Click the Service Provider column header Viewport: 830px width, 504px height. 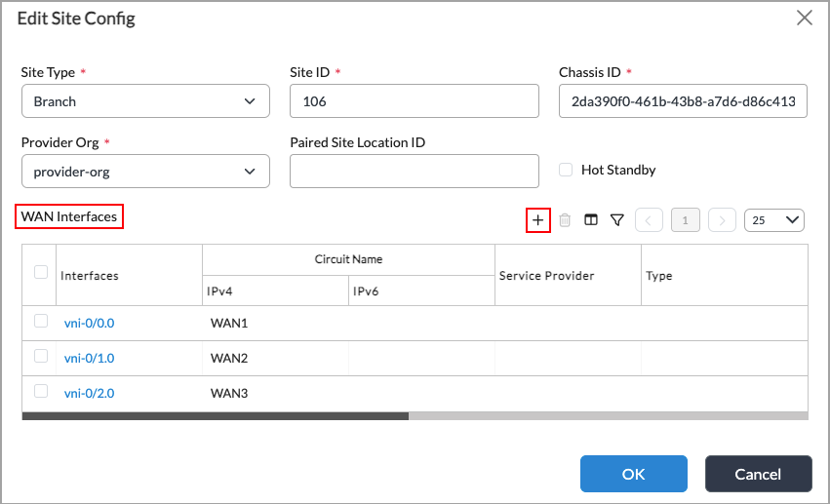(x=568, y=276)
